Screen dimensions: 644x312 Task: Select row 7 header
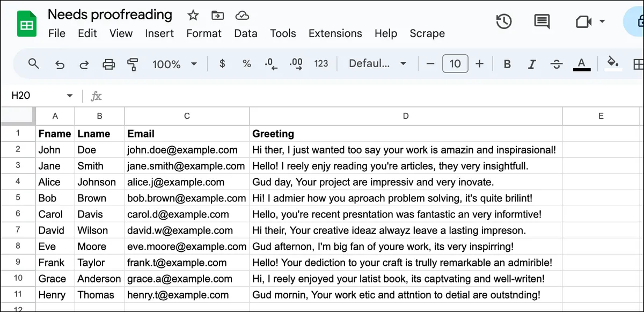tap(18, 230)
